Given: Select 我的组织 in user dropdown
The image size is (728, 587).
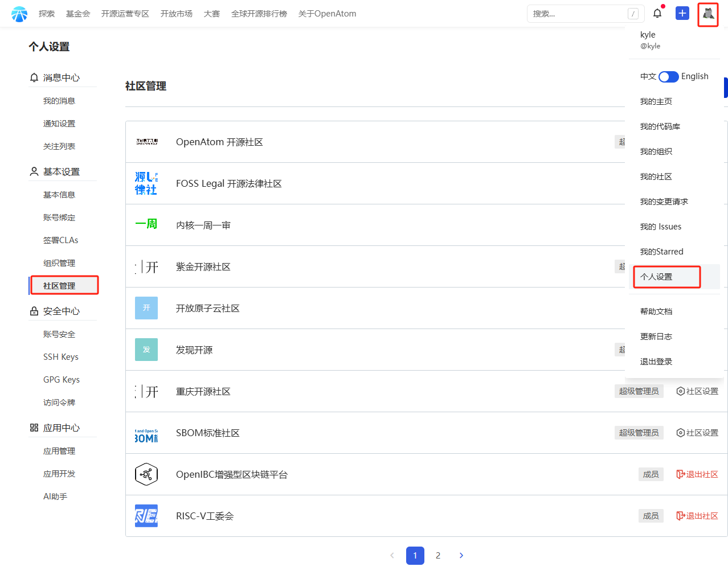Looking at the screenshot, I should tap(656, 151).
